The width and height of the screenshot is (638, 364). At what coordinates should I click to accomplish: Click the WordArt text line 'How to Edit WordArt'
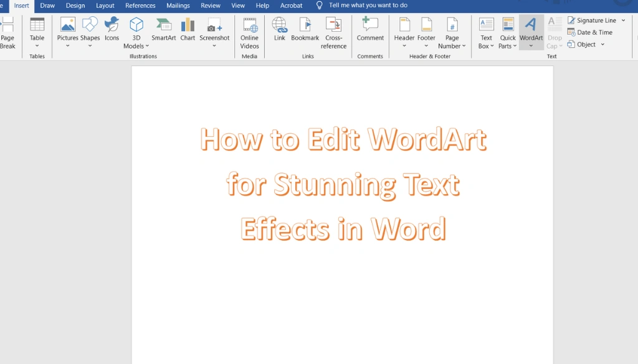pyautogui.click(x=343, y=139)
